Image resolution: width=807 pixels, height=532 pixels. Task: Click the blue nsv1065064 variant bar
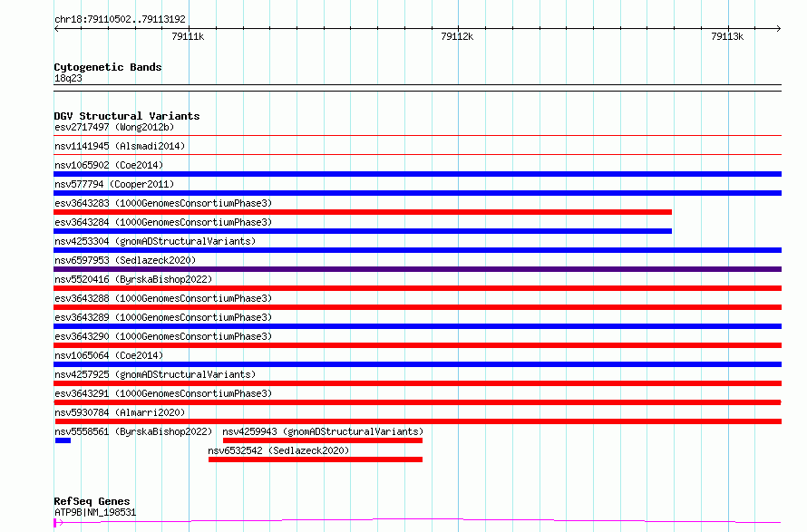click(x=417, y=364)
